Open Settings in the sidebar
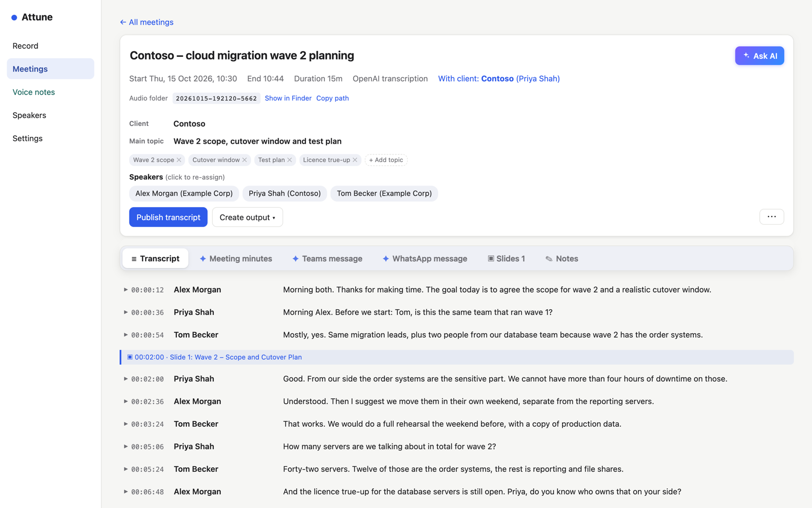The height and width of the screenshot is (508, 812). (x=50, y=138)
